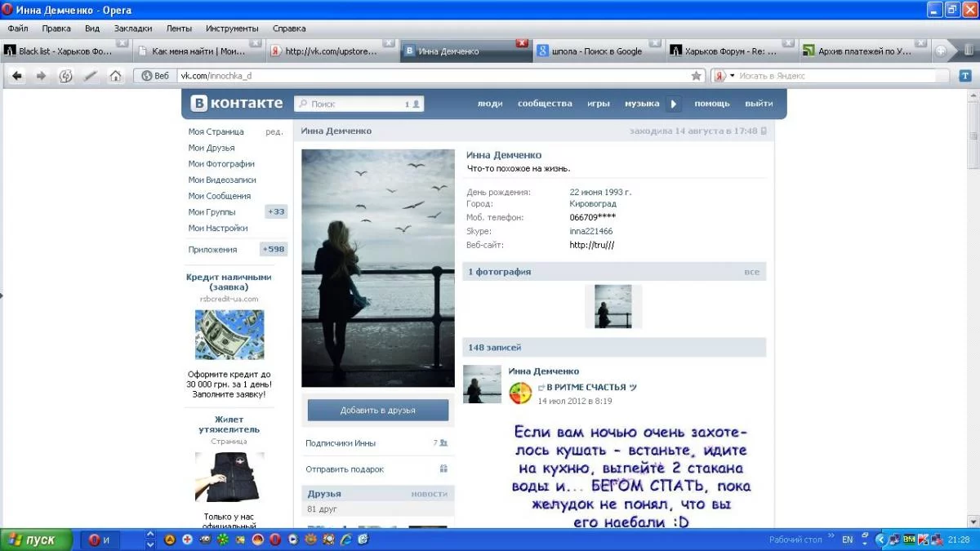
Task: Click the Добавить в друзья button
Action: [x=377, y=410]
